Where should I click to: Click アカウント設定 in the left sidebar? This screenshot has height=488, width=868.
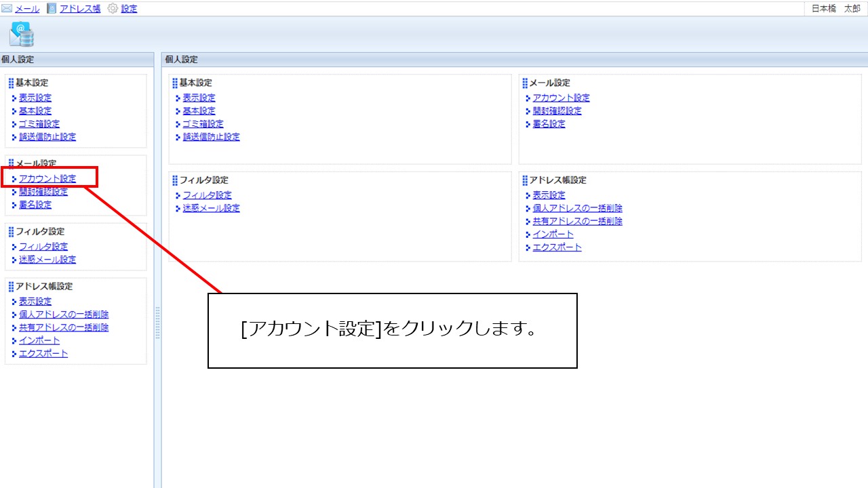47,179
